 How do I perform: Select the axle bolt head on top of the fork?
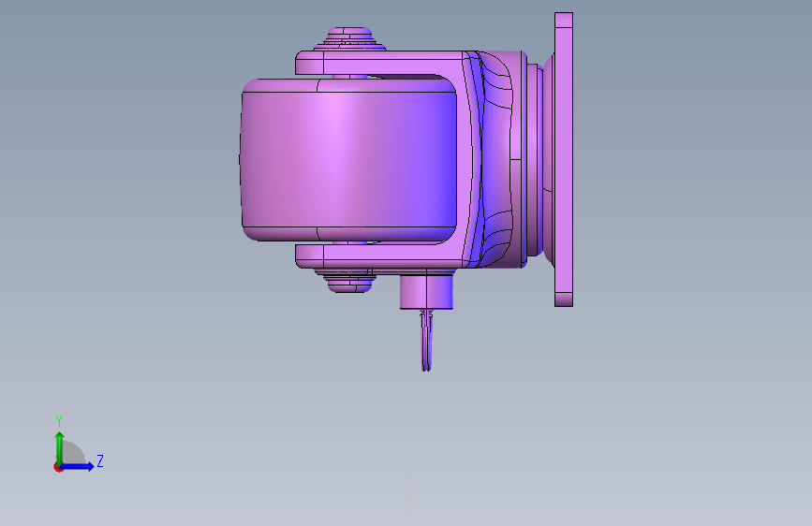(x=349, y=38)
